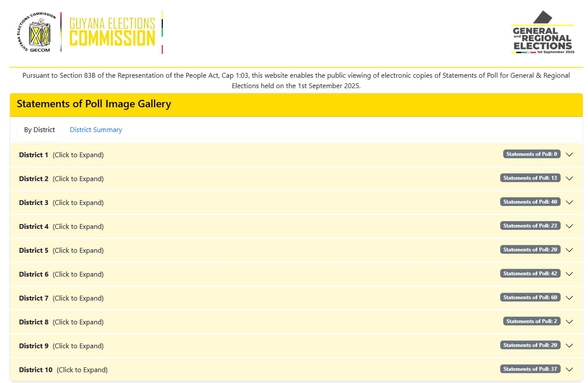Expand the District 3 section
This screenshot has width=588, height=383.
point(61,203)
